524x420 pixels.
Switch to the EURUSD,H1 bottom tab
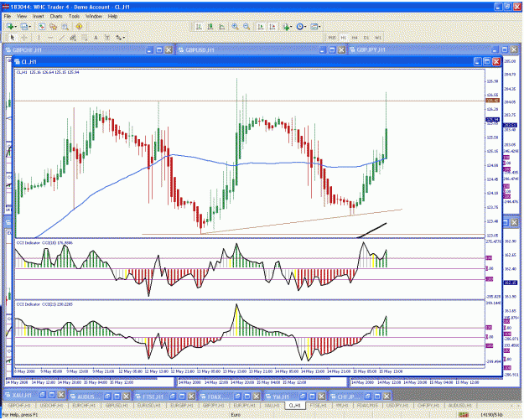coord(149,405)
